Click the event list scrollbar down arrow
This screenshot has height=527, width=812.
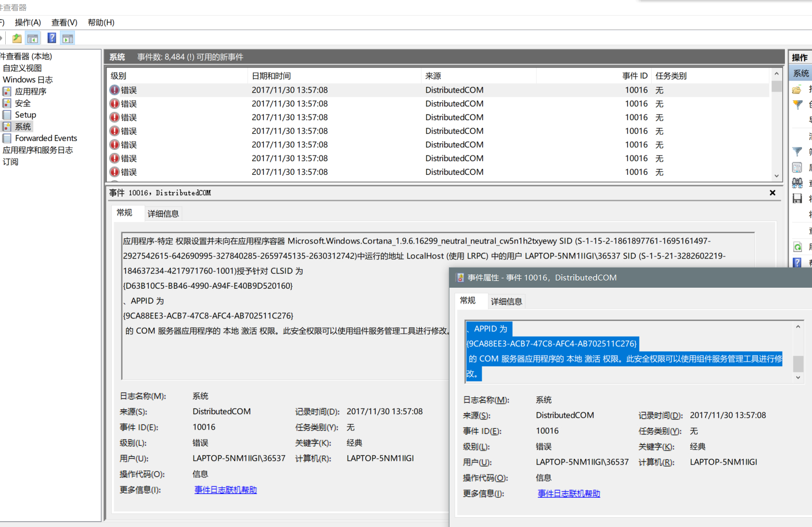[777, 176]
